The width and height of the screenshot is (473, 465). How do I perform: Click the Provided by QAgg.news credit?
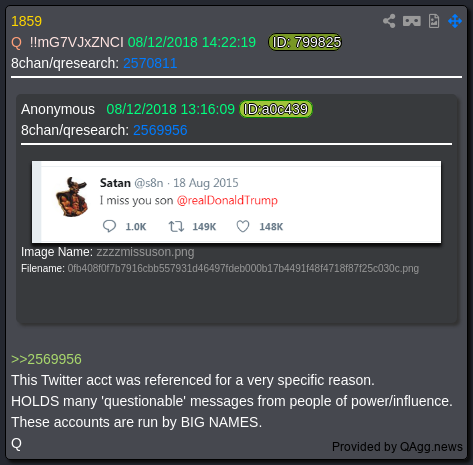[x=397, y=446]
